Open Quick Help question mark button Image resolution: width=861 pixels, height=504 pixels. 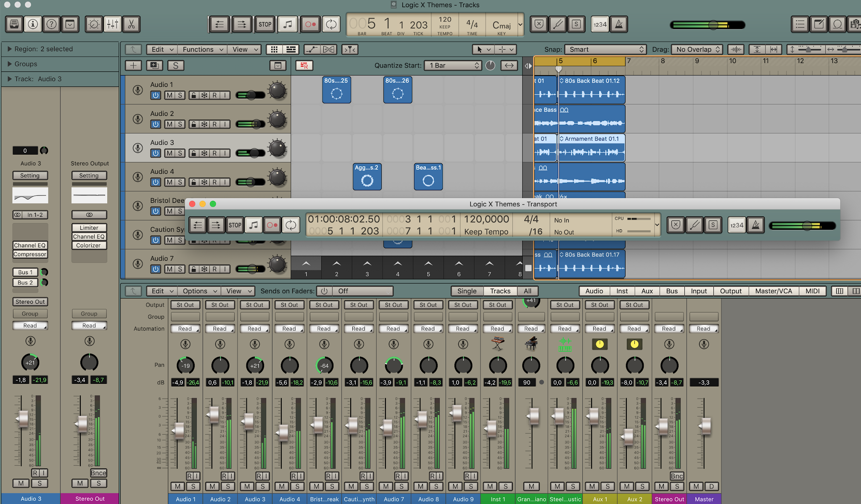[x=51, y=24]
